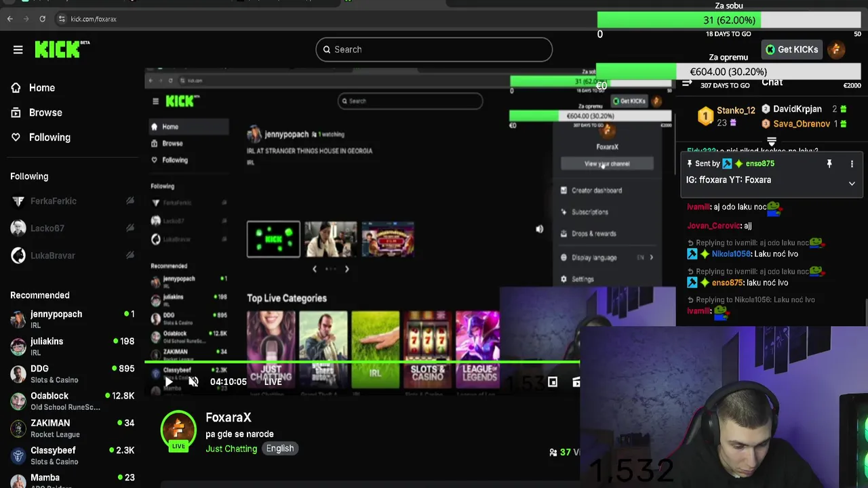868x488 pixels.
Task: Expand the gift leaderboard below Stanko_12
Action: point(772,142)
